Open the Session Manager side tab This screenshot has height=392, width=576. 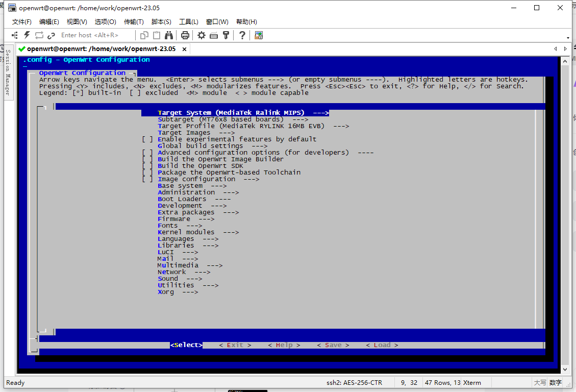pos(8,72)
